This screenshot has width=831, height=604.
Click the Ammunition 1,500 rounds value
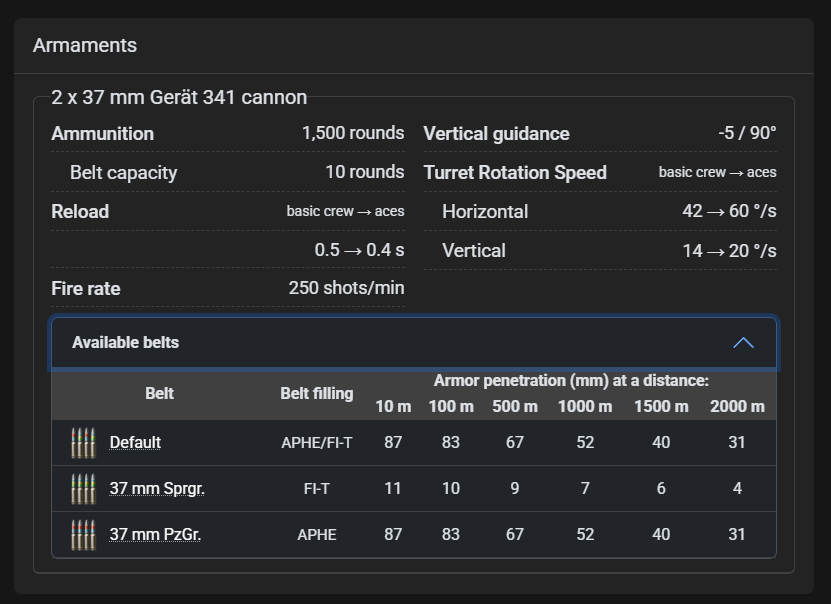[x=353, y=134]
